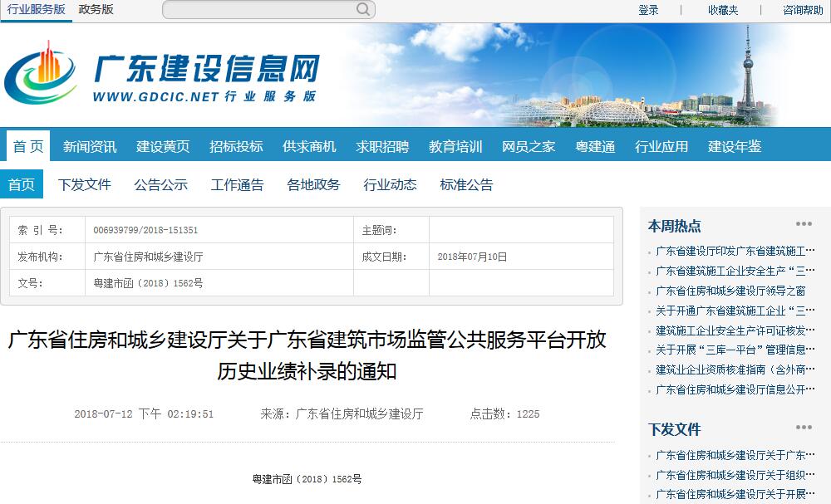Open link 建筑施工企业安全生产许可证核发
Viewport: 831px width, 504px height.
[735, 330]
